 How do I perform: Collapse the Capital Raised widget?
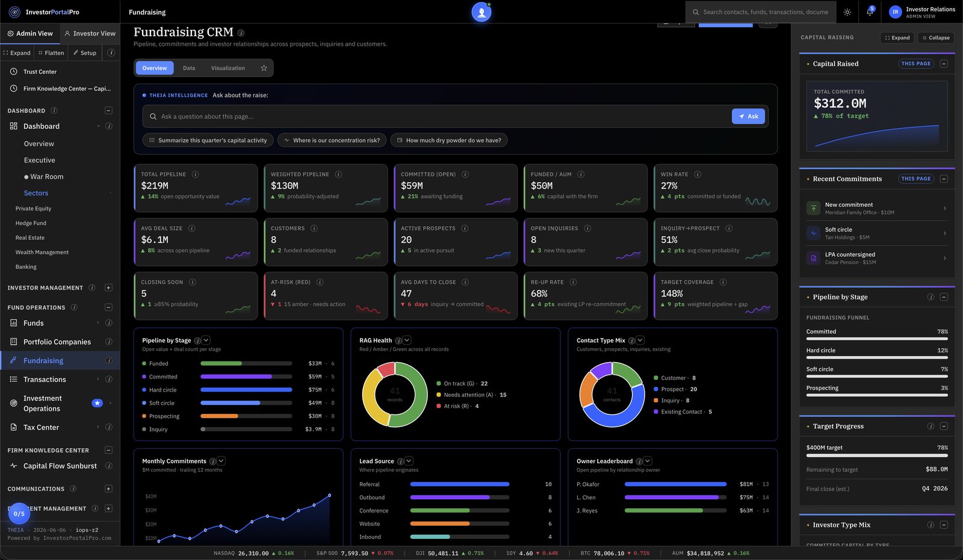[x=944, y=64]
